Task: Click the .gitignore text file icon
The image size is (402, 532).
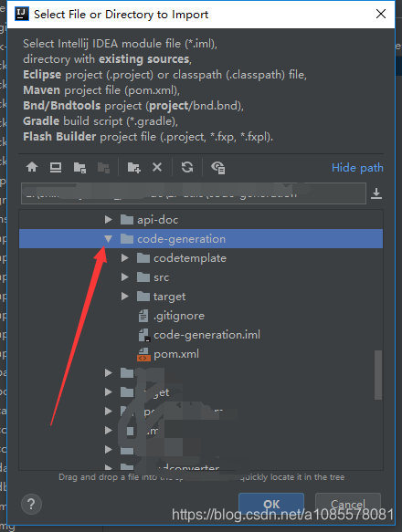Action: tap(143, 316)
